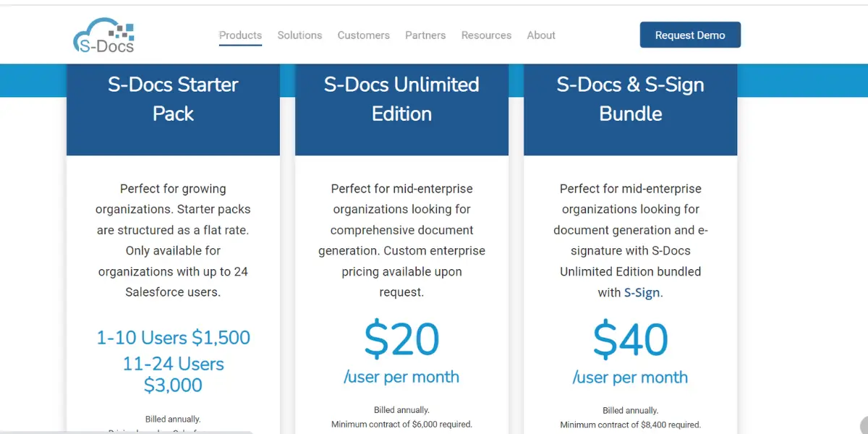Click Minimum contract of $8,400 required text
The width and height of the screenshot is (868, 434).
coord(630,424)
